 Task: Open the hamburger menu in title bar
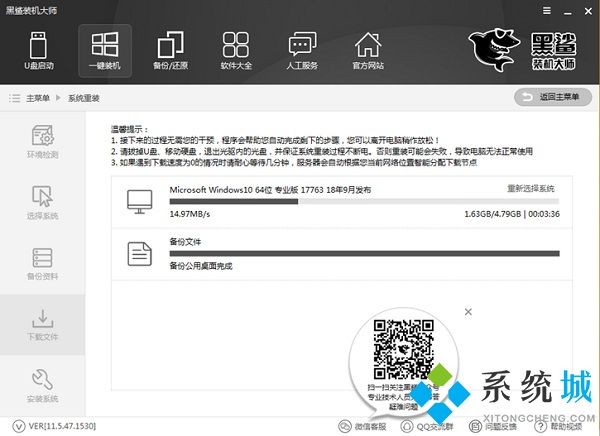(547, 11)
